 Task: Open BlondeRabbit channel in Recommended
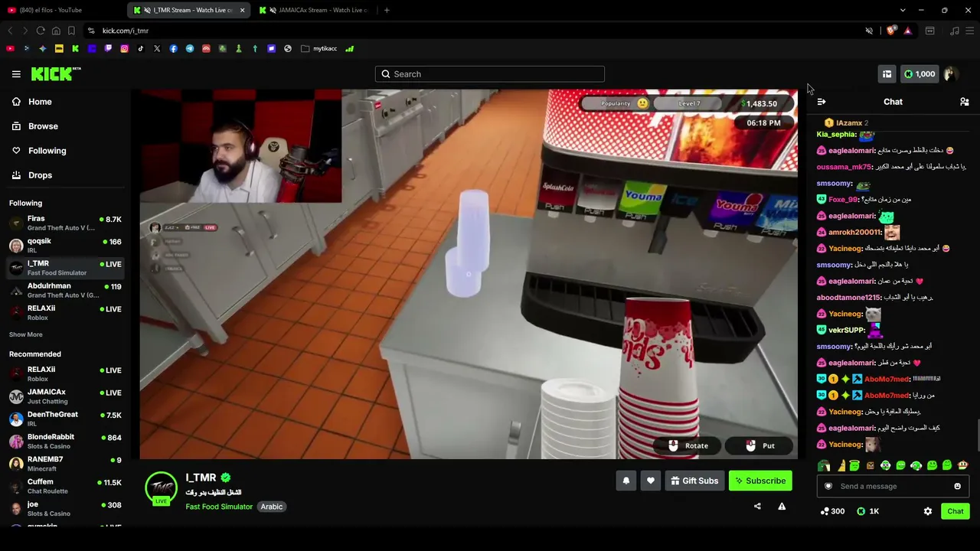(x=65, y=441)
